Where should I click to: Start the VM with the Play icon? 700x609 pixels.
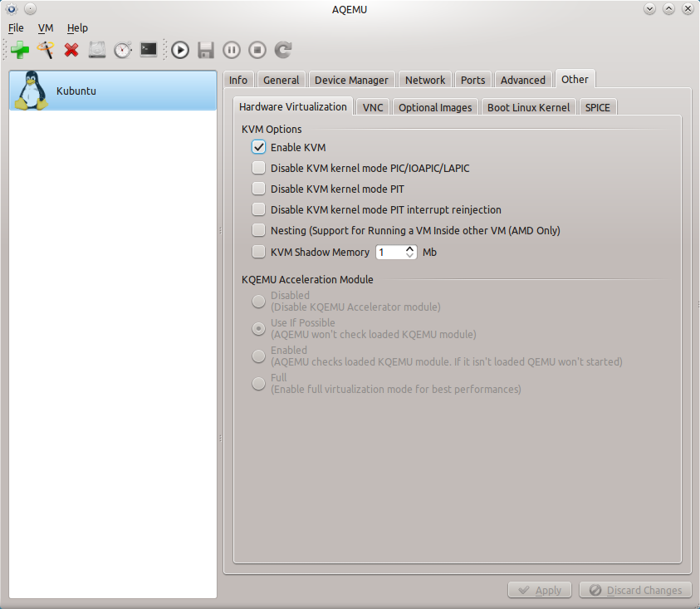[180, 50]
